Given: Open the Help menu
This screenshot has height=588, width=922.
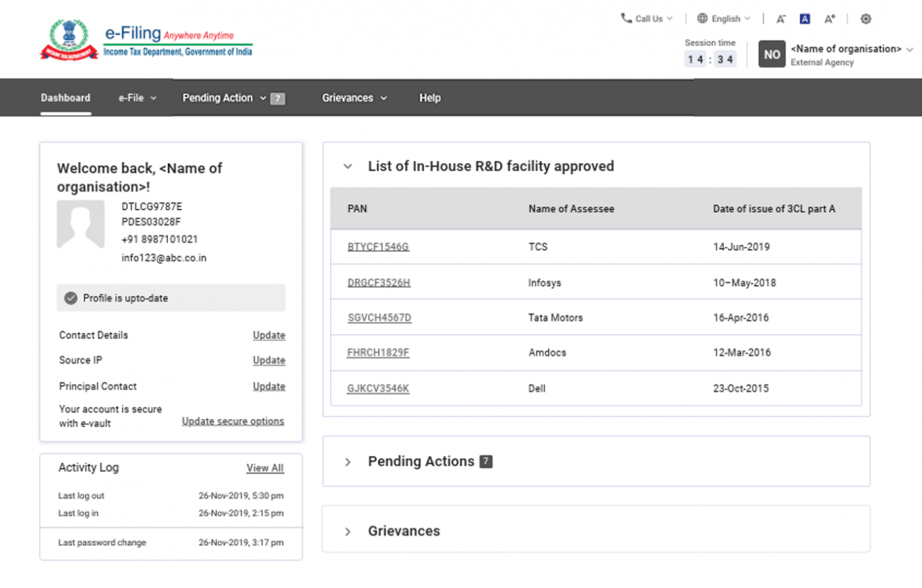Looking at the screenshot, I should tap(430, 98).
